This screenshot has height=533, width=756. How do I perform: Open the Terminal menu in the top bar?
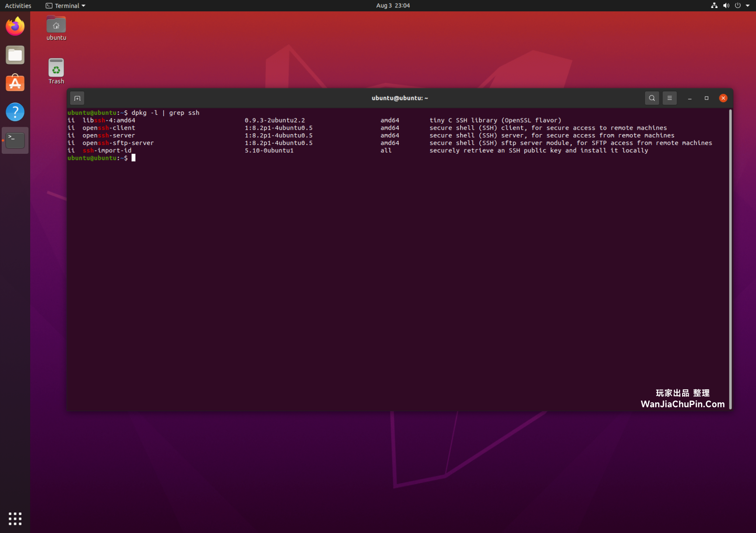(x=65, y=5)
